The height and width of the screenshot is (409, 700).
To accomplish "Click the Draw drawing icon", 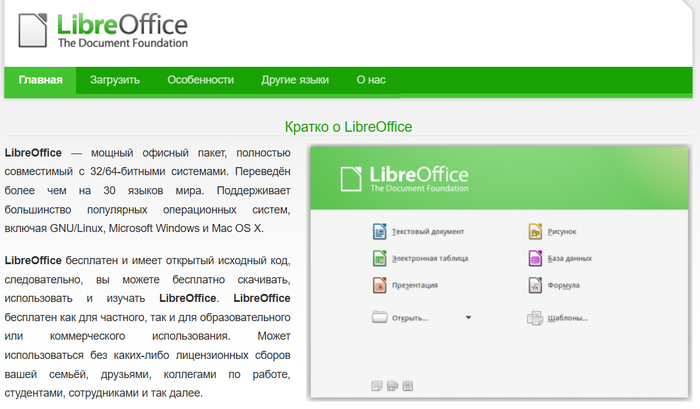I will pyautogui.click(x=535, y=231).
